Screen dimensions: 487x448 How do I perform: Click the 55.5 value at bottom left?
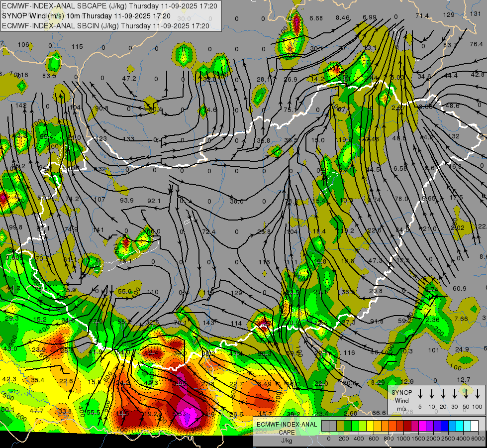tap(93, 412)
